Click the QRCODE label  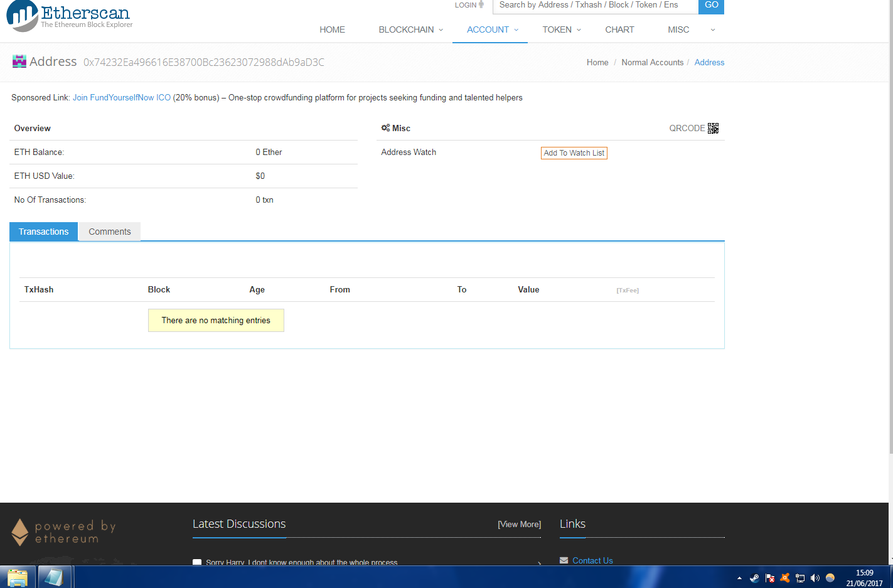click(687, 128)
